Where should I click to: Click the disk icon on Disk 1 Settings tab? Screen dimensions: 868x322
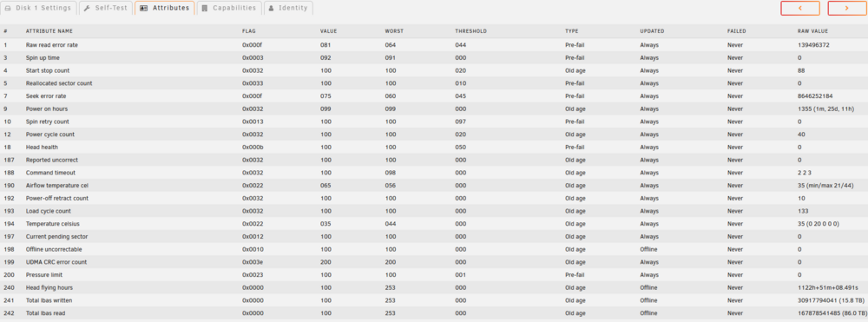9,9
